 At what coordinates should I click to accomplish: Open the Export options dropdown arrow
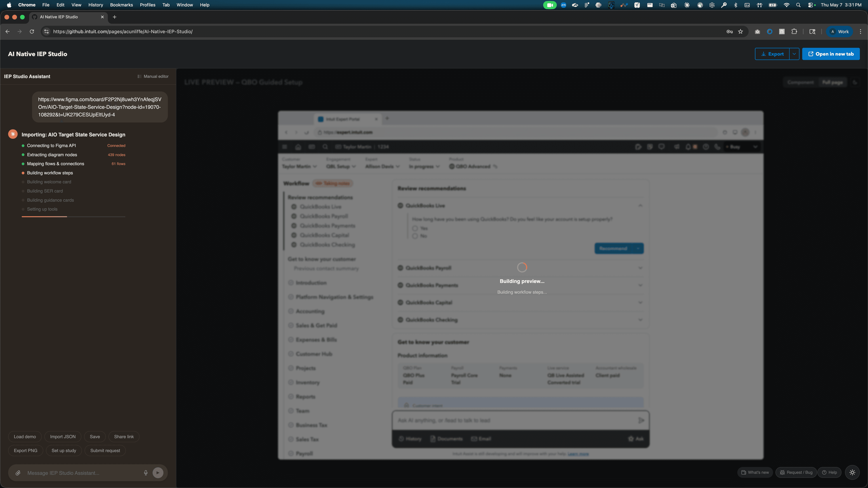794,54
